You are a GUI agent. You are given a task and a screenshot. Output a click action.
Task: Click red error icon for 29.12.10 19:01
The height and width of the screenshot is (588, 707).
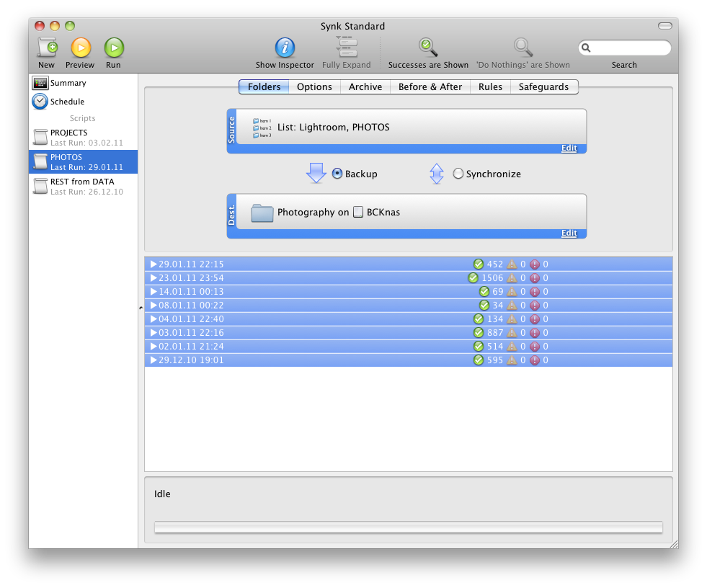pyautogui.click(x=534, y=360)
